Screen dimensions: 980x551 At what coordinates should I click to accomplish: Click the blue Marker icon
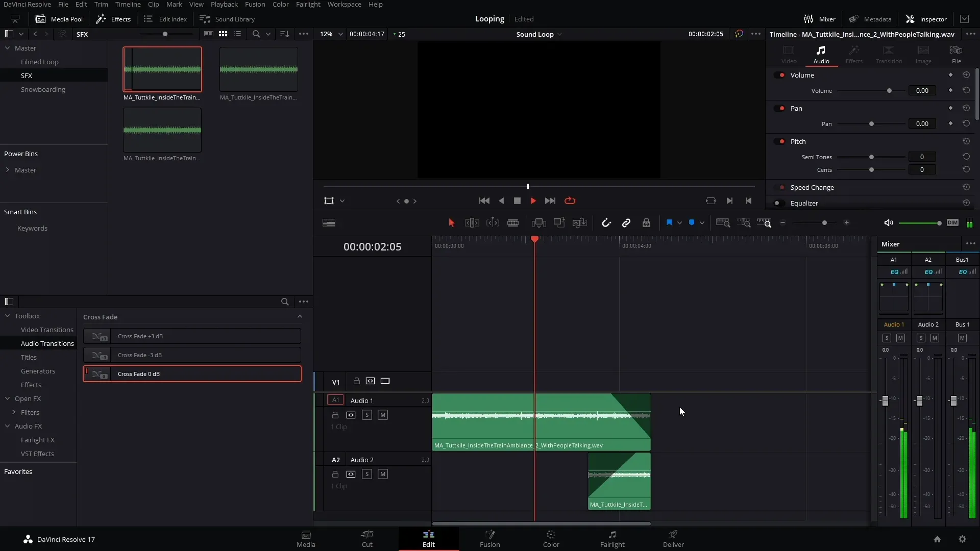pyautogui.click(x=692, y=222)
